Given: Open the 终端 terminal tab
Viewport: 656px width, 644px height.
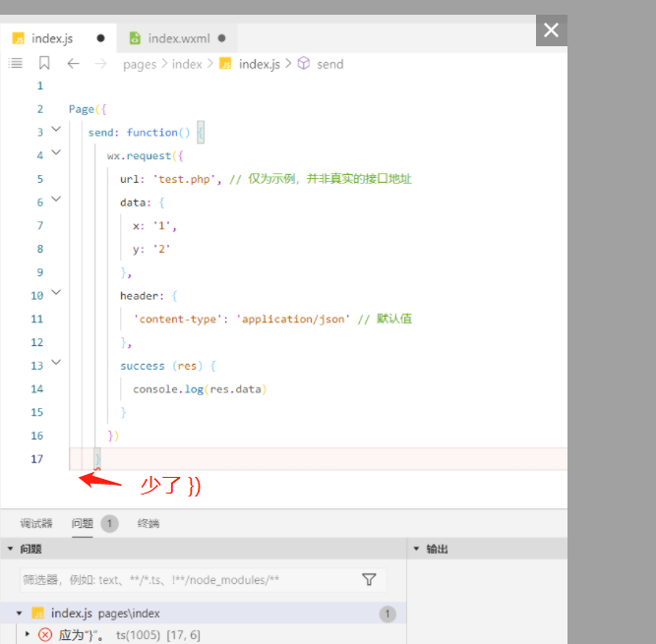Looking at the screenshot, I should (149, 524).
